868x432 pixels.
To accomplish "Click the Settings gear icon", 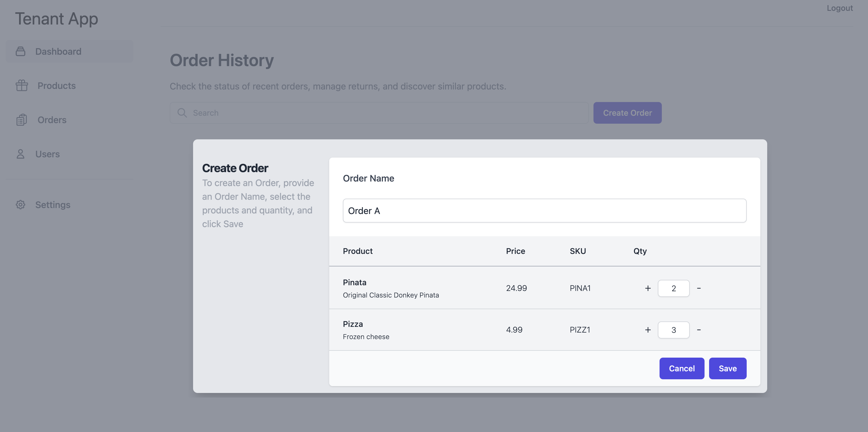I will pyautogui.click(x=21, y=205).
